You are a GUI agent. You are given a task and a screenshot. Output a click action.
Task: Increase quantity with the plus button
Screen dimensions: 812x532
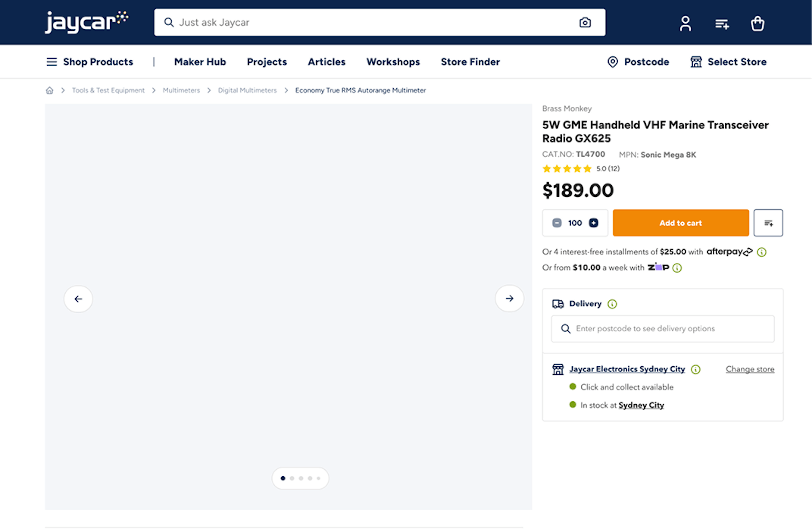[594, 223]
